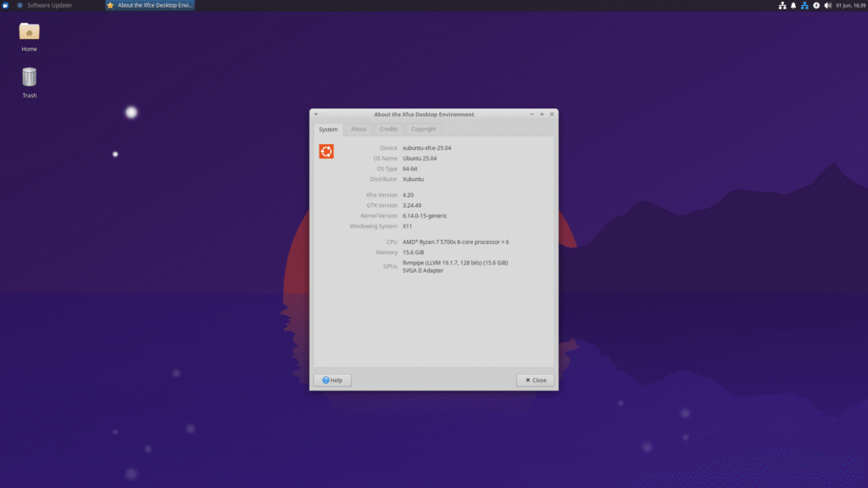Click the 'GPUs' field label
Viewport: 868px width, 488px height.
(390, 267)
